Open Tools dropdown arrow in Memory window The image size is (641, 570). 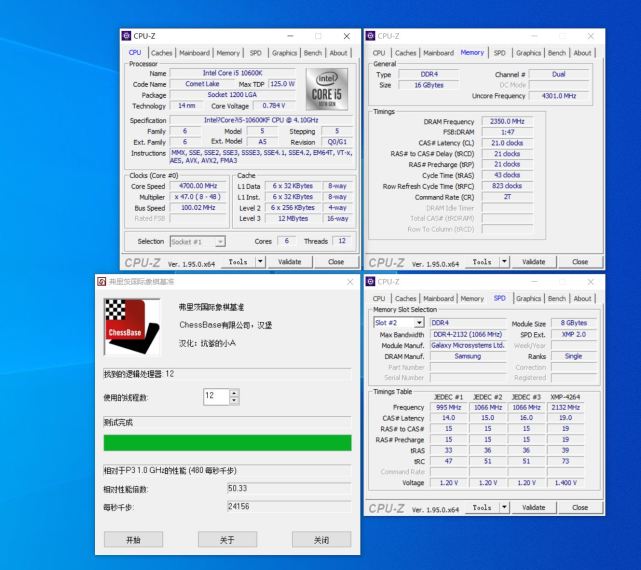tap(504, 262)
